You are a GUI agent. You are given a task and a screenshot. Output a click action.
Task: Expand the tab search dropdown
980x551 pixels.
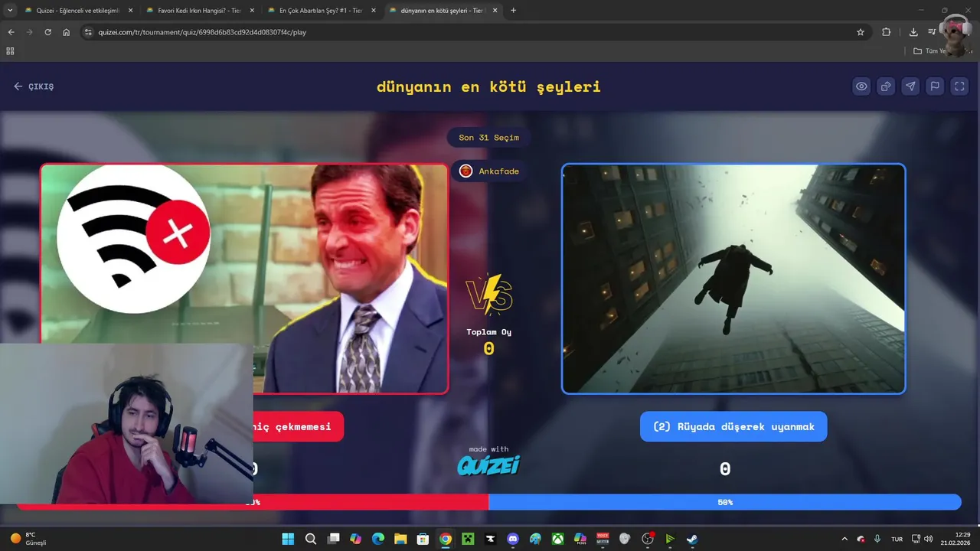coord(9,11)
